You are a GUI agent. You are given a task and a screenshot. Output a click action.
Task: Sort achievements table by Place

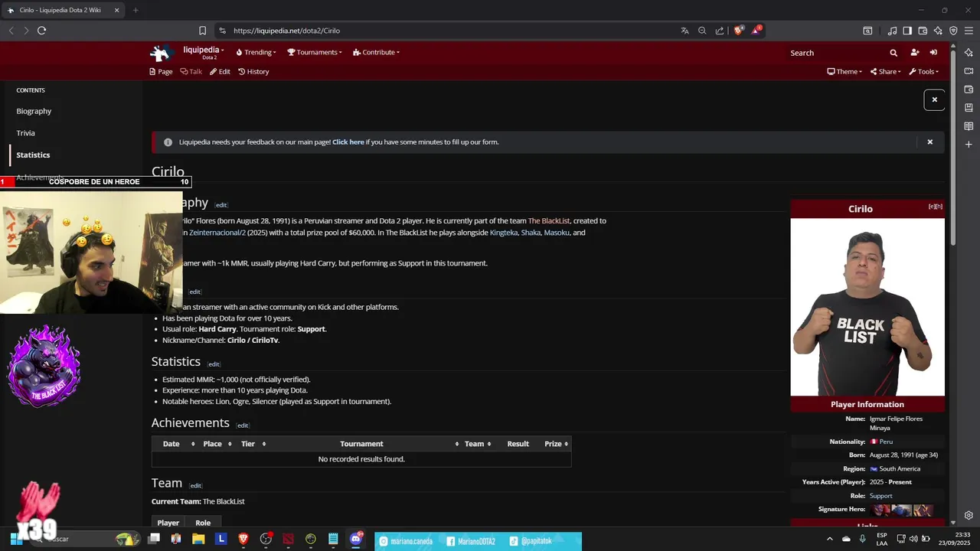[217, 444]
